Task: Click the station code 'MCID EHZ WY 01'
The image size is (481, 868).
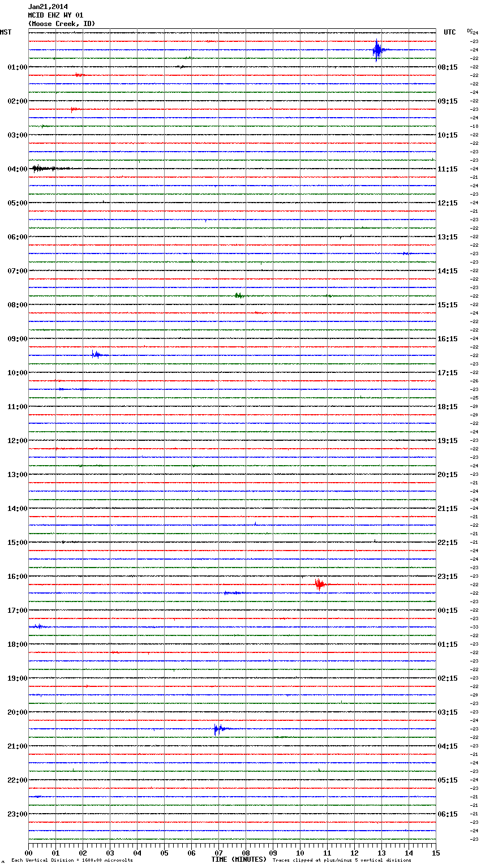Action: point(55,15)
